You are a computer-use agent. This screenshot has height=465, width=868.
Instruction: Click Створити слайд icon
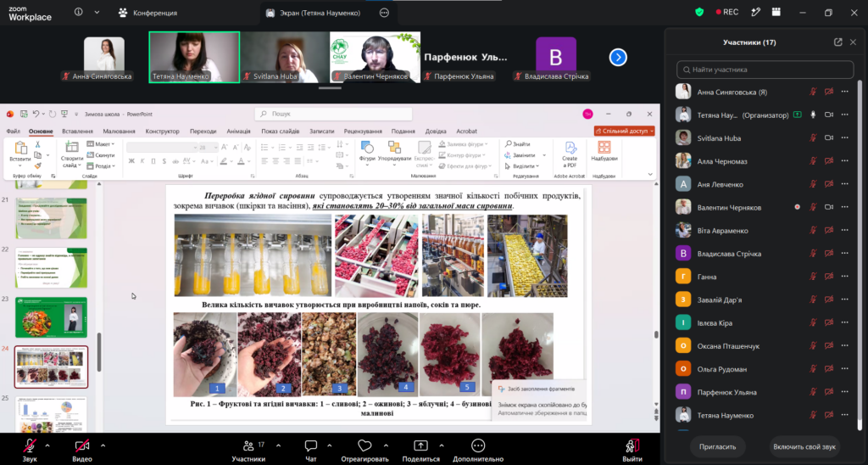pyautogui.click(x=71, y=148)
